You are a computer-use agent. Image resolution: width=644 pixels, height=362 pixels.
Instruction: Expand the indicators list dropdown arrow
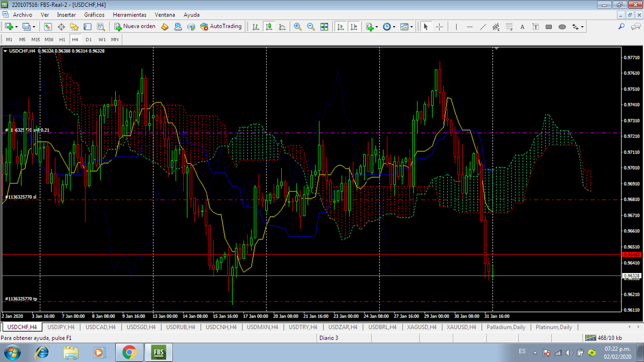click(376, 27)
